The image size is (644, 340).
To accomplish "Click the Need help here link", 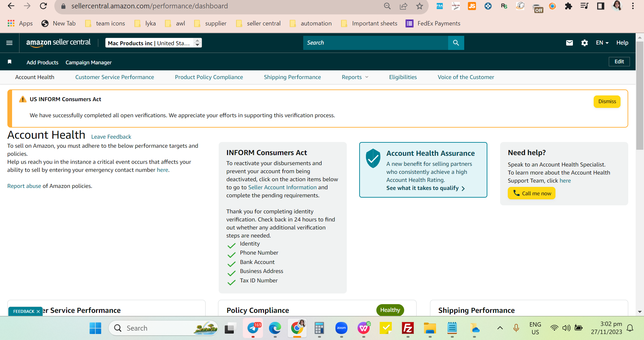I will 565,181.
